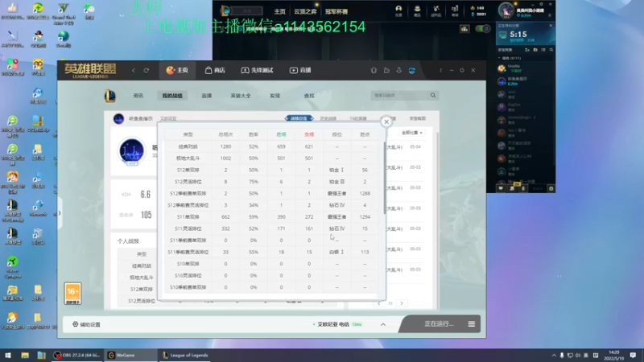Image resolution: width=644 pixels, height=362 pixels.
Task: Open 主页 tab in the LoL client
Action: pyautogui.click(x=279, y=11)
